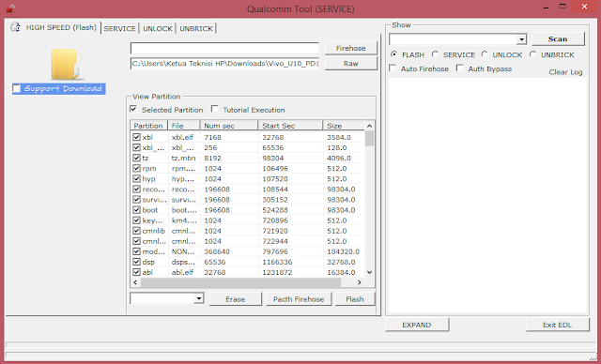601x364 pixels.
Task: Click the Firehose button
Action: point(350,48)
